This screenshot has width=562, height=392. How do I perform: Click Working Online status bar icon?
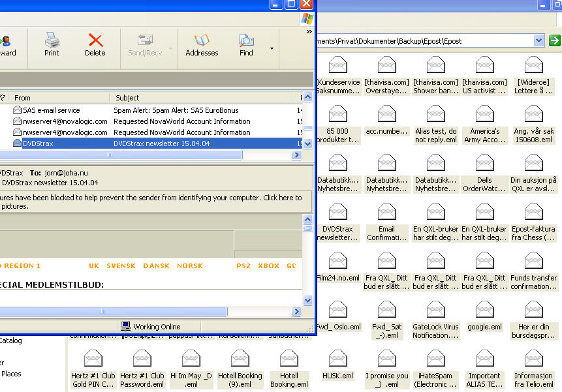[125, 326]
